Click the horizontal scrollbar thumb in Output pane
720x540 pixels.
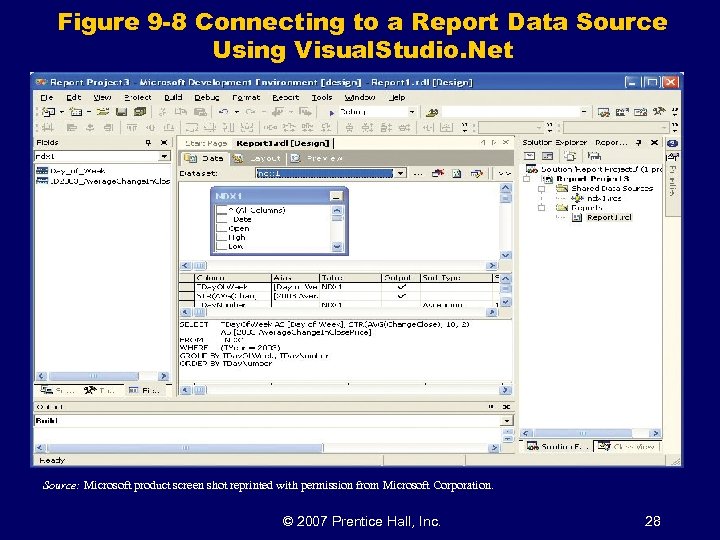[186, 448]
